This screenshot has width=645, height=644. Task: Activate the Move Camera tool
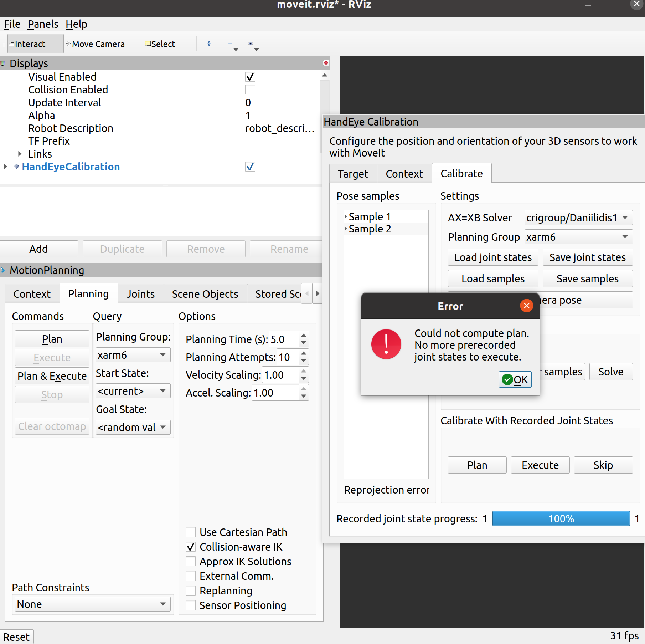[x=96, y=44]
